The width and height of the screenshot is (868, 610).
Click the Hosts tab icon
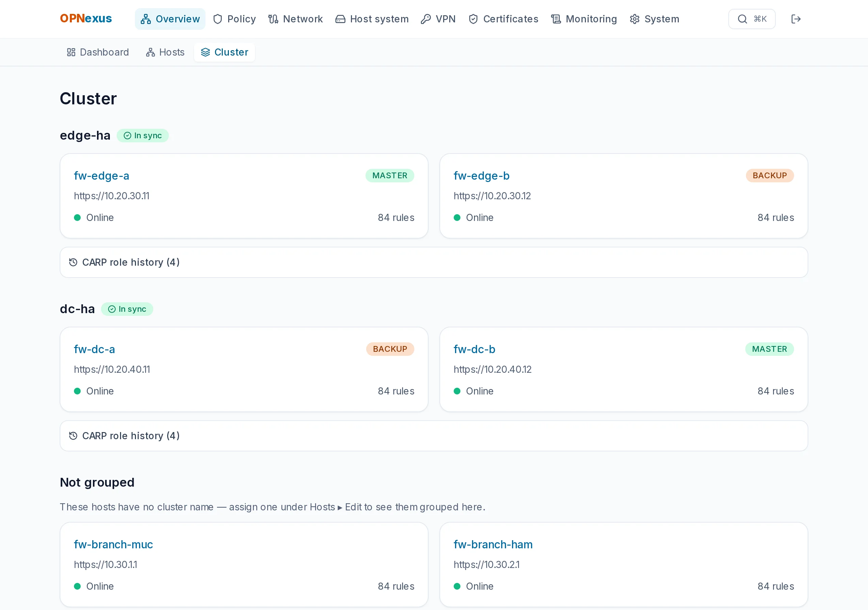click(x=151, y=52)
